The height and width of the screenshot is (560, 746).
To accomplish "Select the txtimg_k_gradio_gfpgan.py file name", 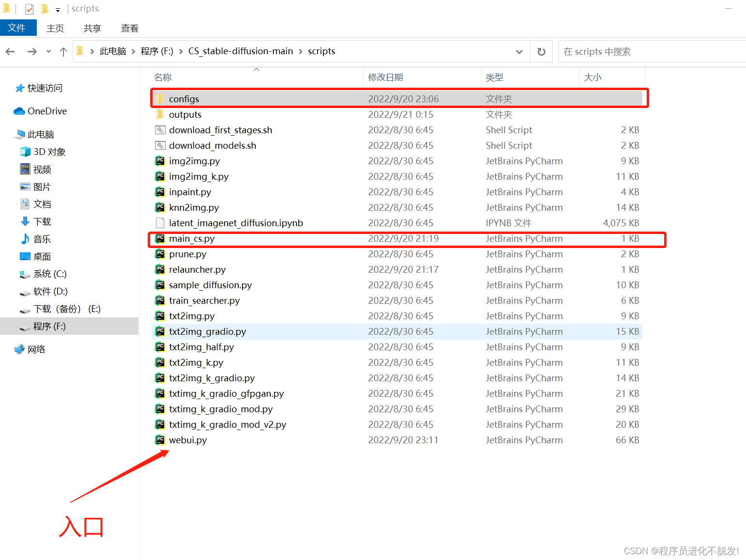I will [x=226, y=394].
